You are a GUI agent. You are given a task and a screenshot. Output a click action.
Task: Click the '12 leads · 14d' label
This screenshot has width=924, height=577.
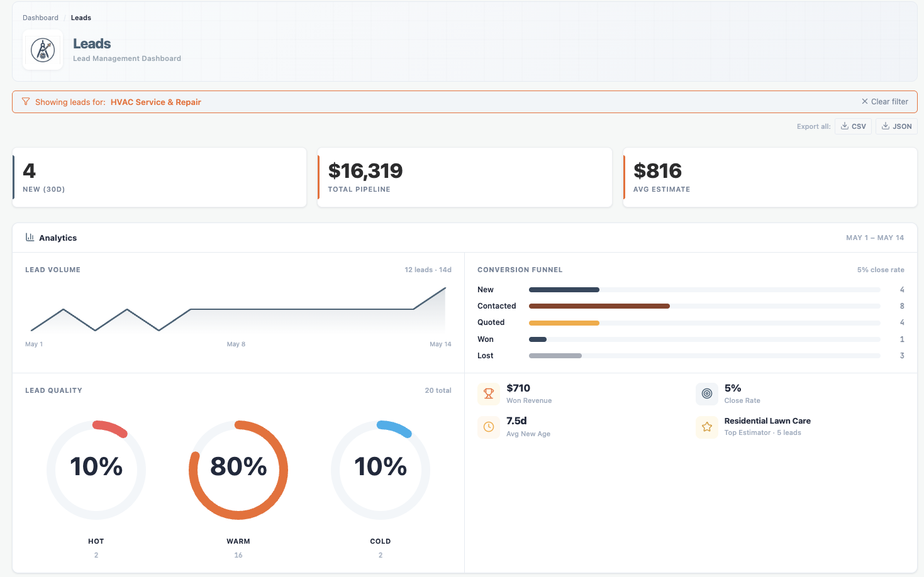pyautogui.click(x=428, y=270)
